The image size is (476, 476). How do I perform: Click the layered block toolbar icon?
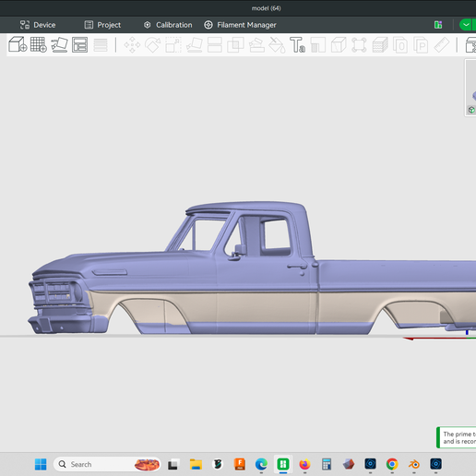tap(380, 45)
